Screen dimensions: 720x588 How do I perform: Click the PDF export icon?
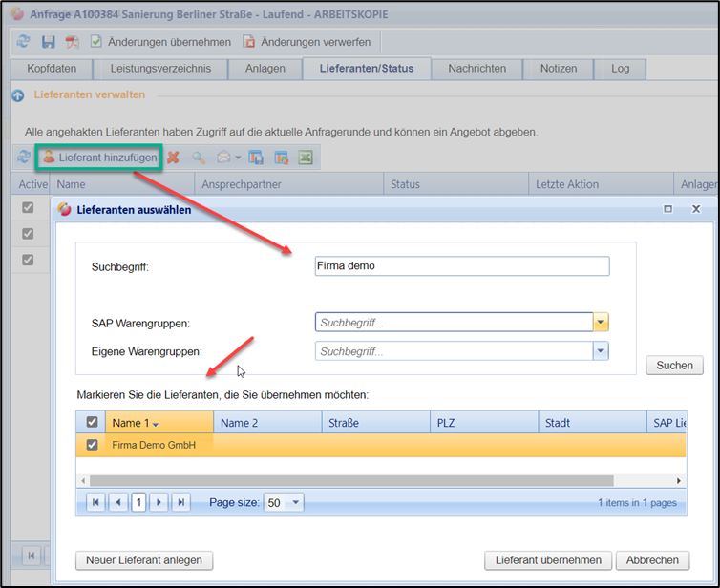73,42
